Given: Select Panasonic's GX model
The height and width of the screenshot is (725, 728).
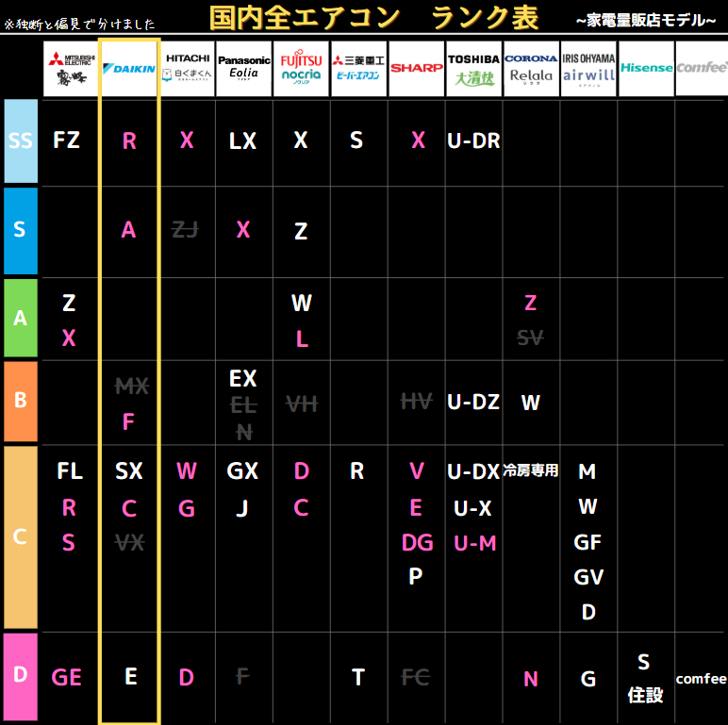Looking at the screenshot, I should pyautogui.click(x=242, y=471).
